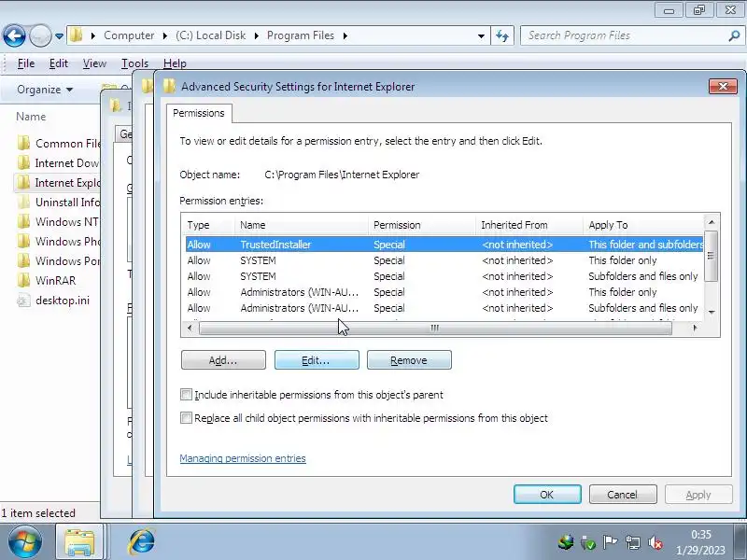The width and height of the screenshot is (747, 560).
Task: Click Cancel in Advanced Security Settings
Action: (x=623, y=495)
